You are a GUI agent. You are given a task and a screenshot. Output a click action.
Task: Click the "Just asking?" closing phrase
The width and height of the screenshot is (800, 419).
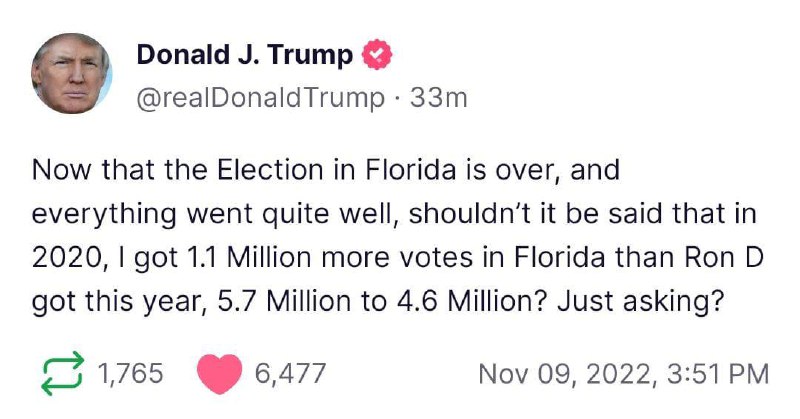click(x=641, y=302)
